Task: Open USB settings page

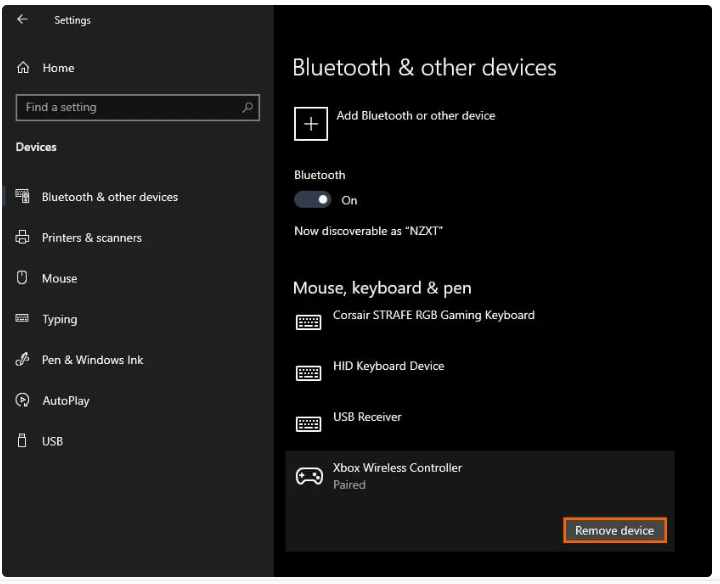Action: coord(52,441)
